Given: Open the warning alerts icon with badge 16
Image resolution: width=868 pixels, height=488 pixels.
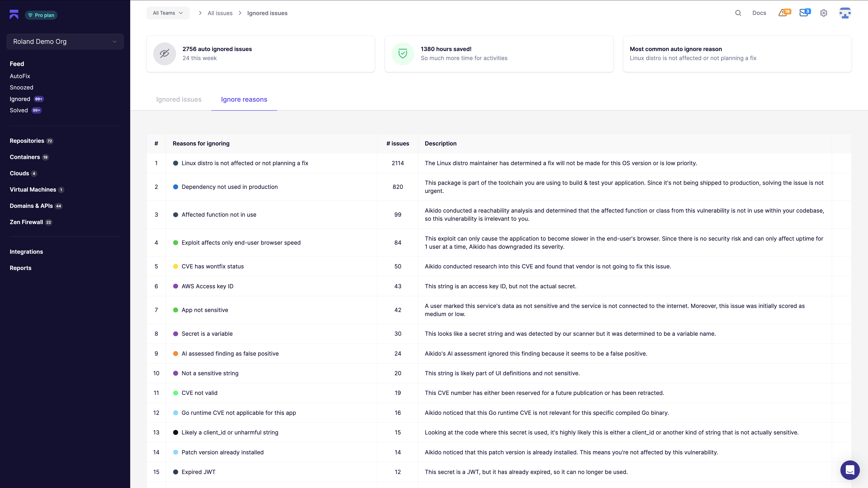Looking at the screenshot, I should 784,13.
